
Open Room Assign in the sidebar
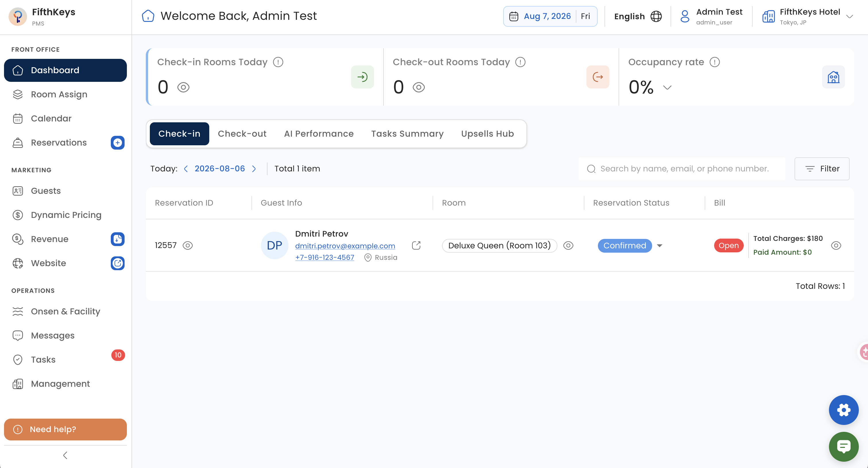click(x=65, y=94)
